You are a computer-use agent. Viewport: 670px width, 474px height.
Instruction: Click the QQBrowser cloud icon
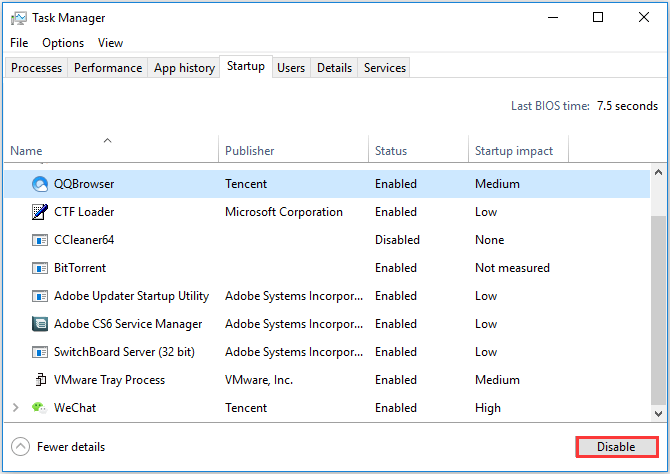40,184
